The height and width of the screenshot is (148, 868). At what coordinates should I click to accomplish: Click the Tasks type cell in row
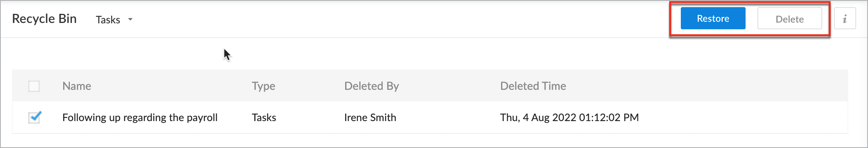click(x=264, y=118)
